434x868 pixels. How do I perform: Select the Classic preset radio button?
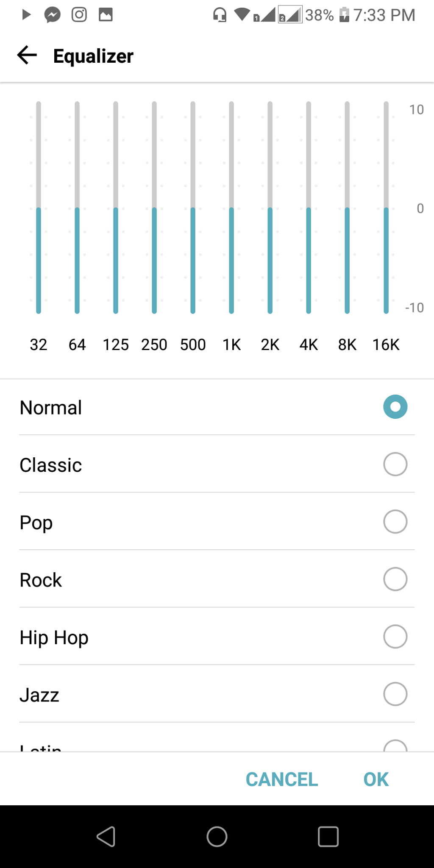tap(395, 464)
